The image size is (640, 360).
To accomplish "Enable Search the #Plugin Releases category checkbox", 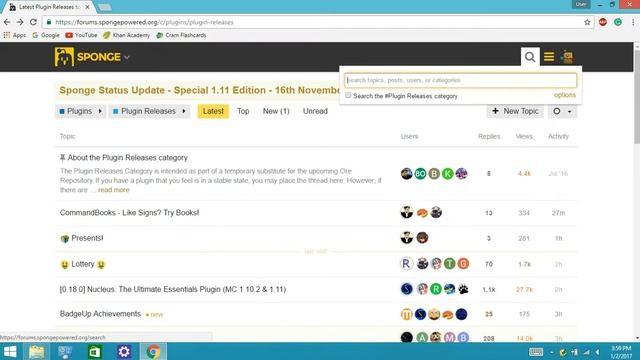I will pos(348,96).
